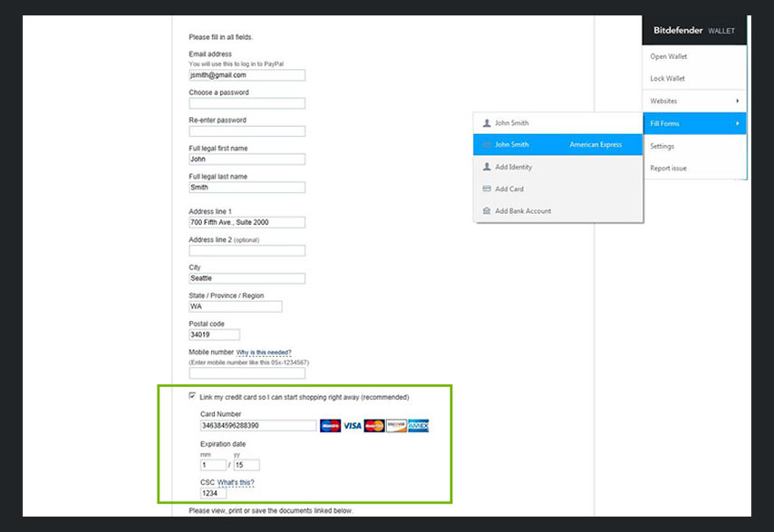Viewport: 774px width, 532px height.
Task: Click the Add Identity person icon
Action: pos(487,167)
